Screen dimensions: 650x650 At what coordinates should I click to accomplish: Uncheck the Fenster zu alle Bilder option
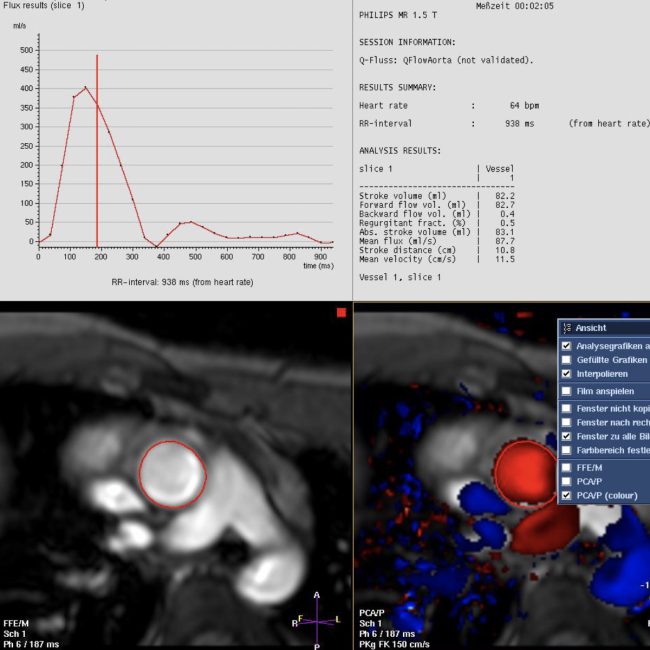(567, 436)
